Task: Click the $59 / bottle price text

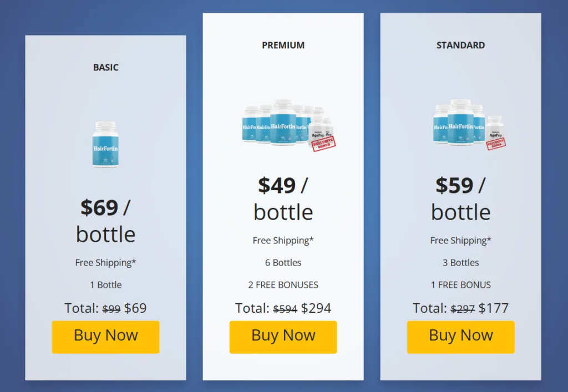Action: click(460, 198)
